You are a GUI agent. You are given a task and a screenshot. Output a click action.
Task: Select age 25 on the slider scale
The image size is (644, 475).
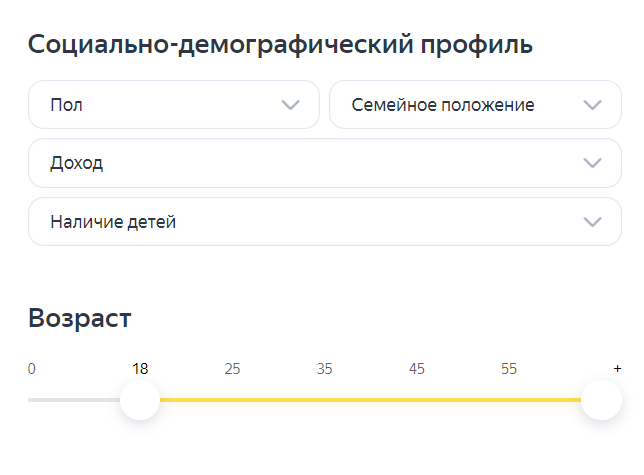tap(232, 369)
